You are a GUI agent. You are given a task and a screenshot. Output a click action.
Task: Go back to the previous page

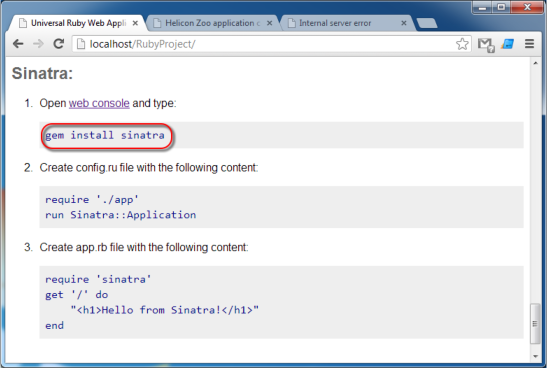click(x=18, y=44)
